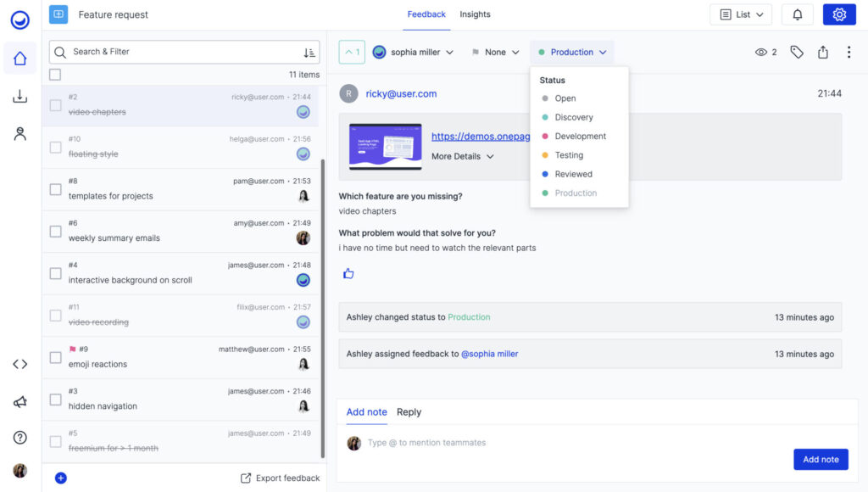Open the help question mark icon

click(x=20, y=438)
